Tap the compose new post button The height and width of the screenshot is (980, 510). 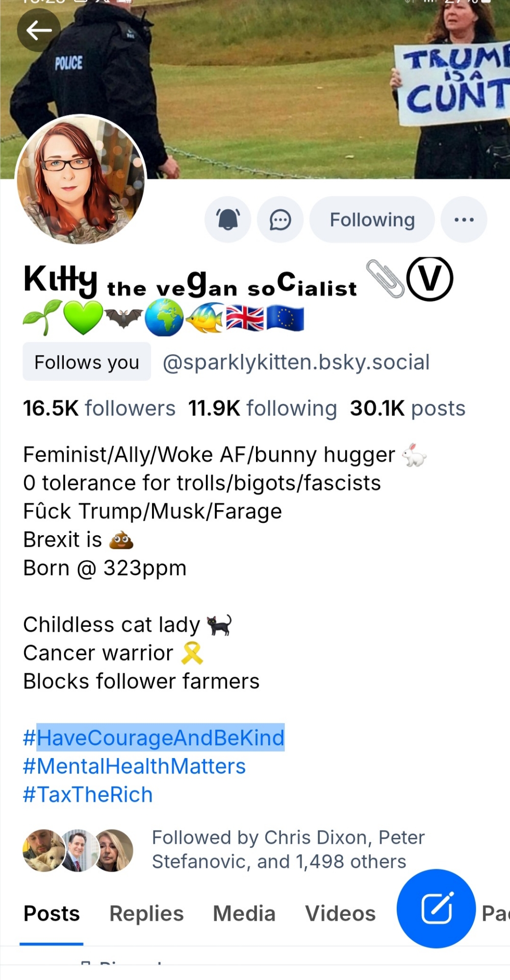pyautogui.click(x=436, y=908)
